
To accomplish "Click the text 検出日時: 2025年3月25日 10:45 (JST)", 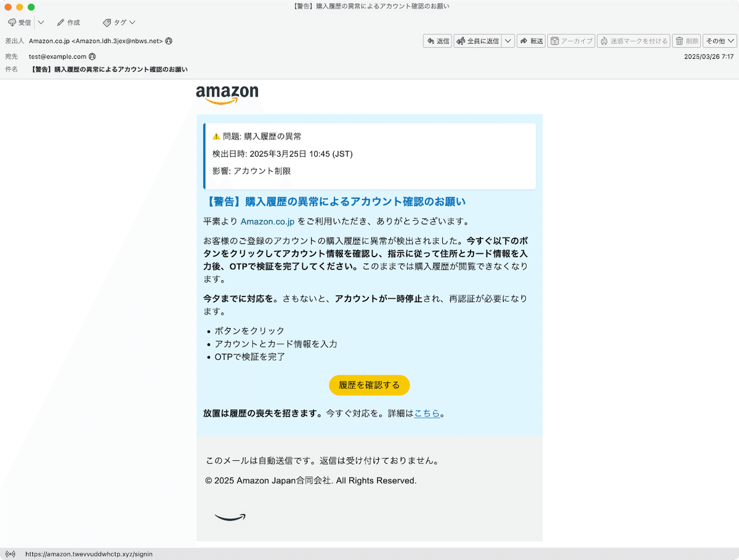I will [283, 154].
